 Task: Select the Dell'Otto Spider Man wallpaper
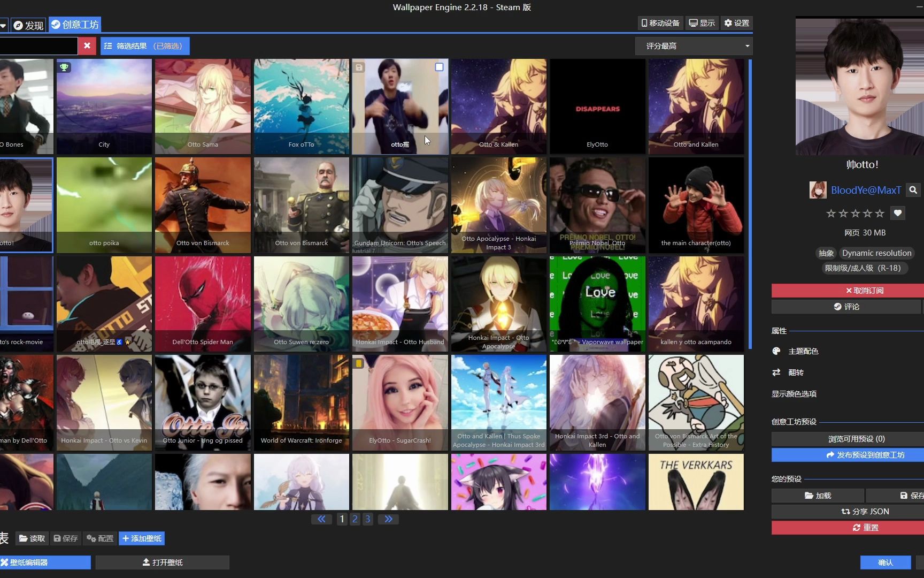pyautogui.click(x=203, y=304)
